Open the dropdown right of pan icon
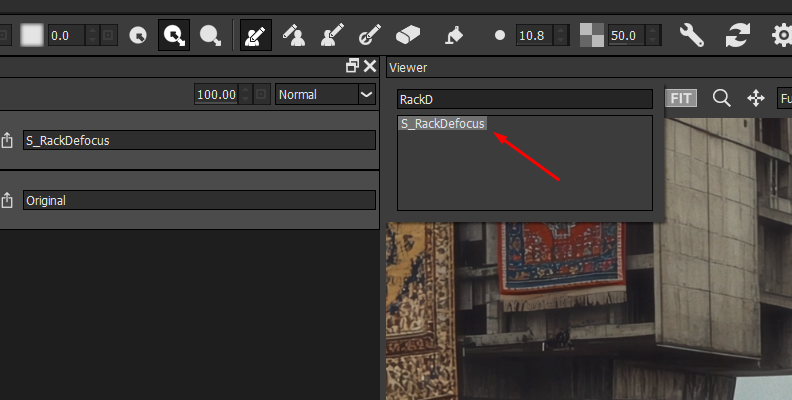 coord(784,98)
